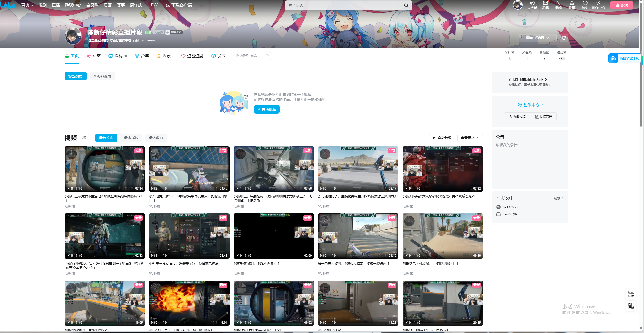Click the birthday calendar icon by 02-05
The image size is (644, 333).
click(498, 214)
